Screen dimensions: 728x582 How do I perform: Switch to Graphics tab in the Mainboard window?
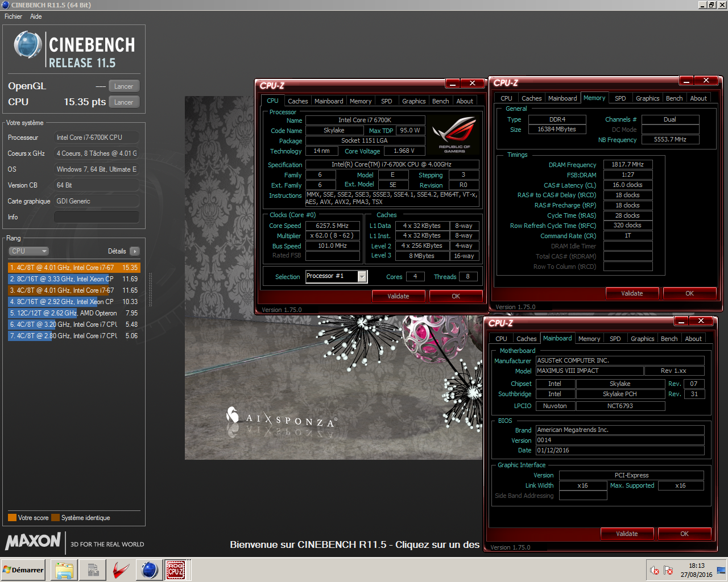(642, 339)
